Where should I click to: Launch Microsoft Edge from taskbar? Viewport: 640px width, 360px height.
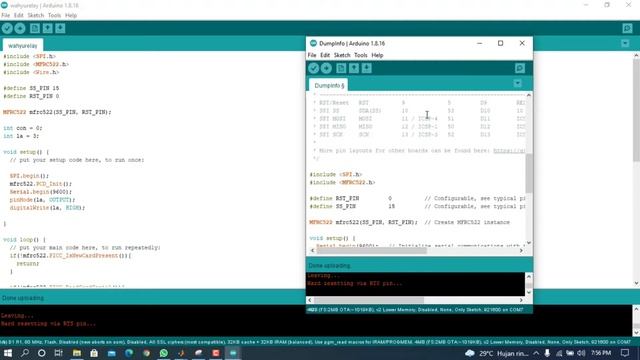coord(129,353)
